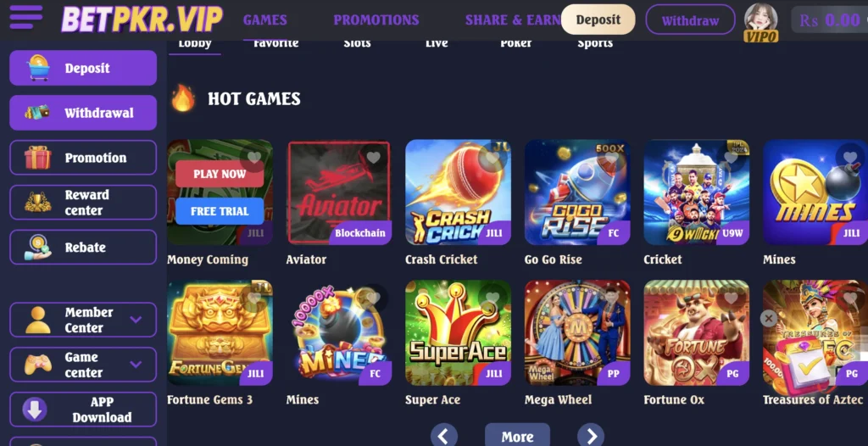Expand the Game center section
The height and width of the screenshot is (446, 868).
(x=83, y=365)
